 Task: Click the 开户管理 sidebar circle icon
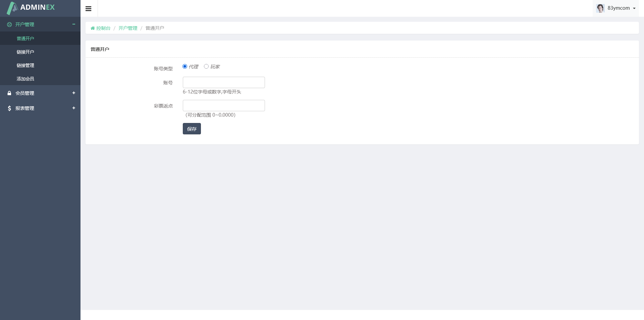[9, 24]
